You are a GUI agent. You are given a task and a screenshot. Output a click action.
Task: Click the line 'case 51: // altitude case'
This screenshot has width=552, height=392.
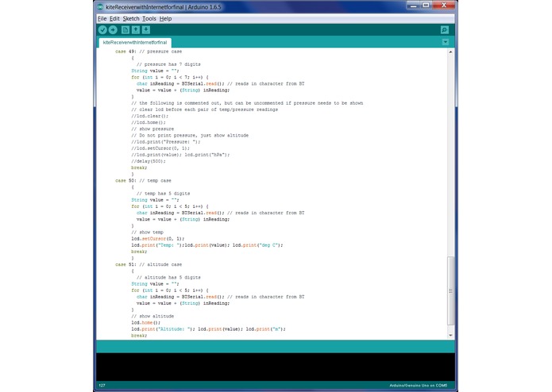[149, 264]
